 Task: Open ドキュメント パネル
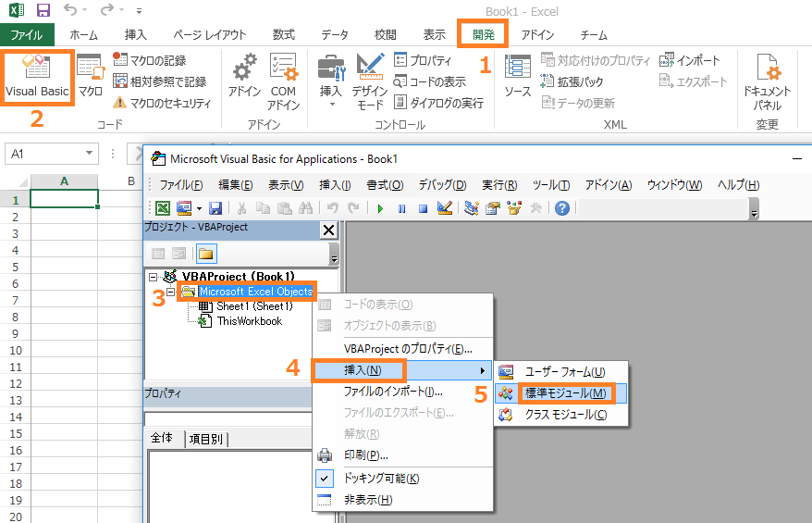pyautogui.click(x=767, y=81)
